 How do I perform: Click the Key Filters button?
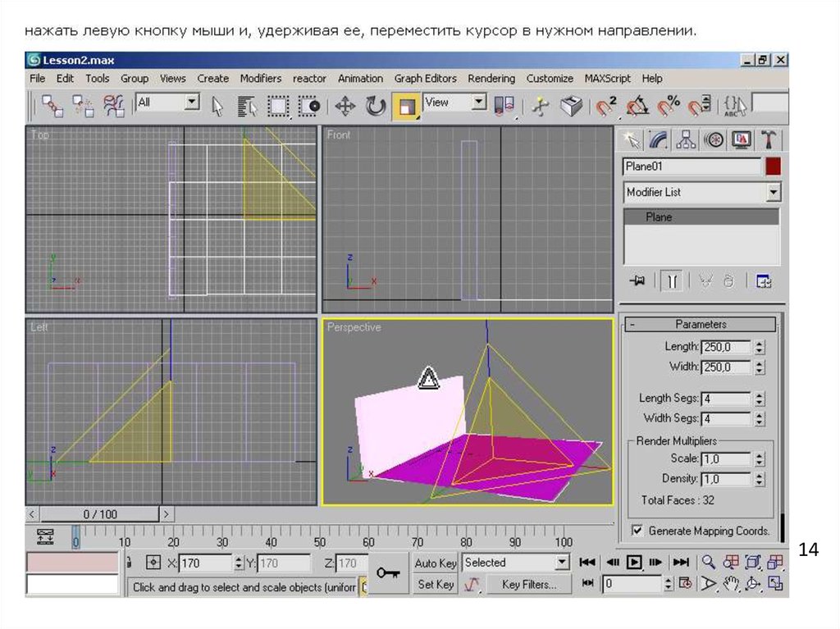528,585
